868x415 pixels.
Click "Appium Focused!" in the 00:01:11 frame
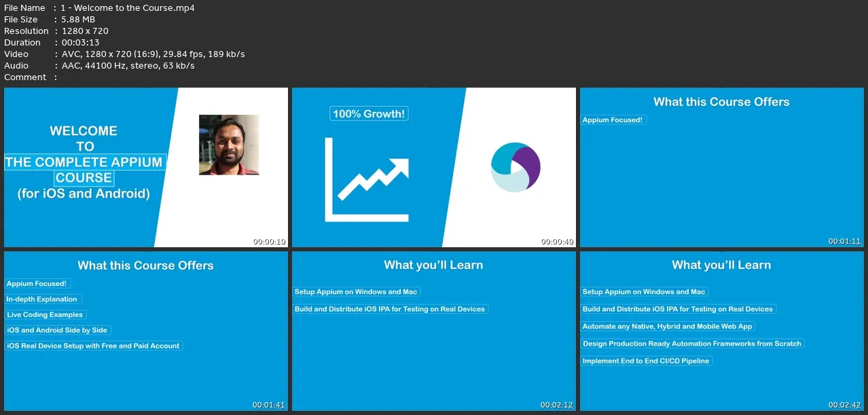tap(613, 120)
